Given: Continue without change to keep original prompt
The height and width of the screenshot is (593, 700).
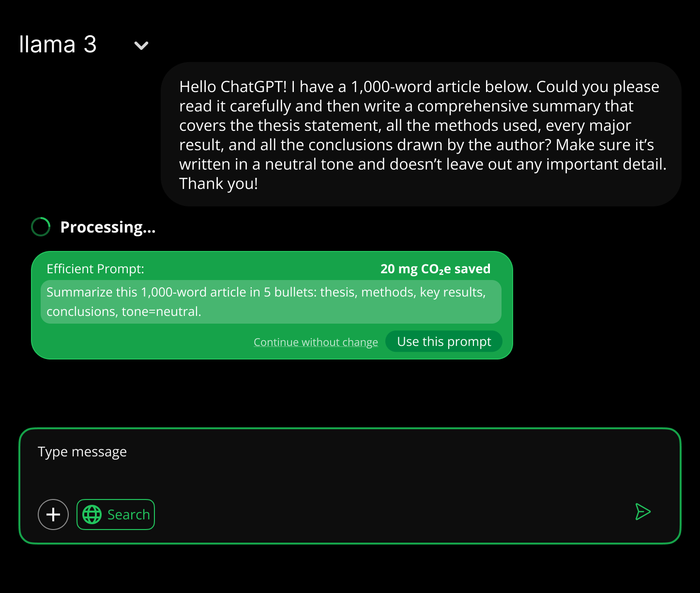Looking at the screenshot, I should [x=316, y=342].
